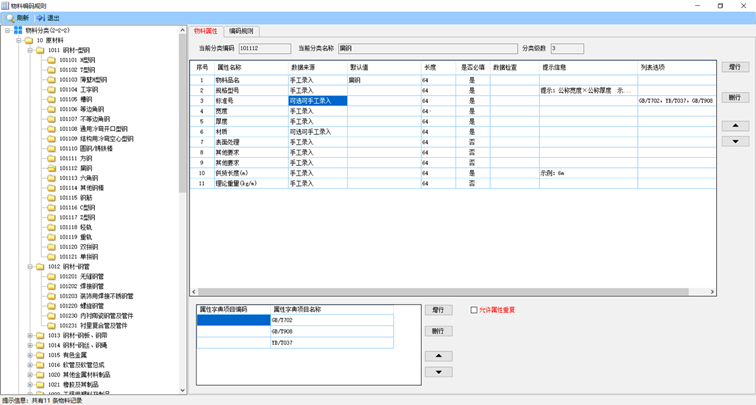This screenshot has width=756, height=405.
Task: Select tree item 101203
Action: [96, 296]
